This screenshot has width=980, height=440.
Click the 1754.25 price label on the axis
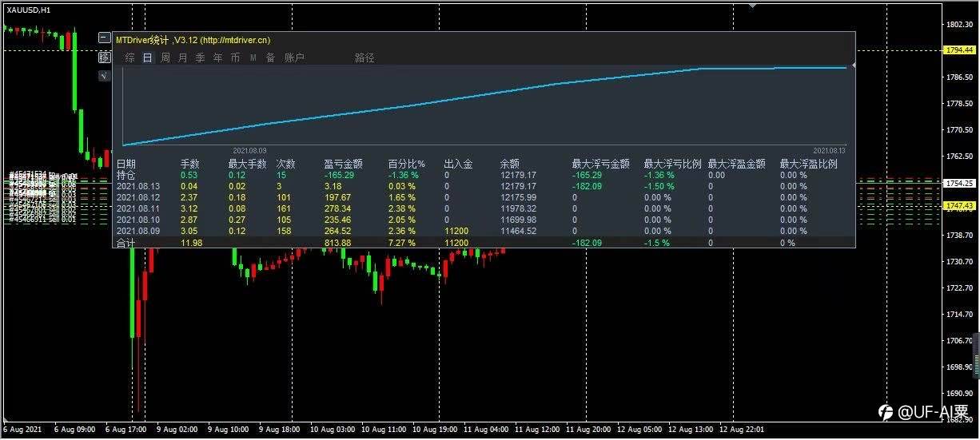pos(958,183)
